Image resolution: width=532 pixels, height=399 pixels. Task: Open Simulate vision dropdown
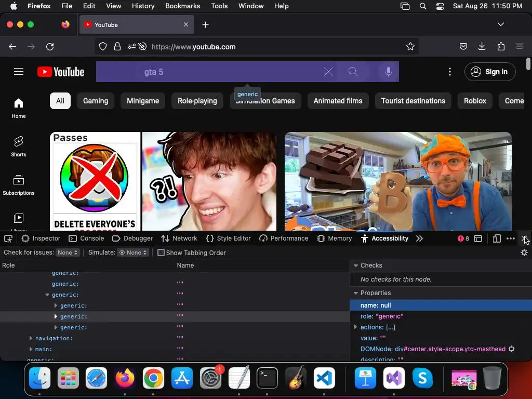132,252
